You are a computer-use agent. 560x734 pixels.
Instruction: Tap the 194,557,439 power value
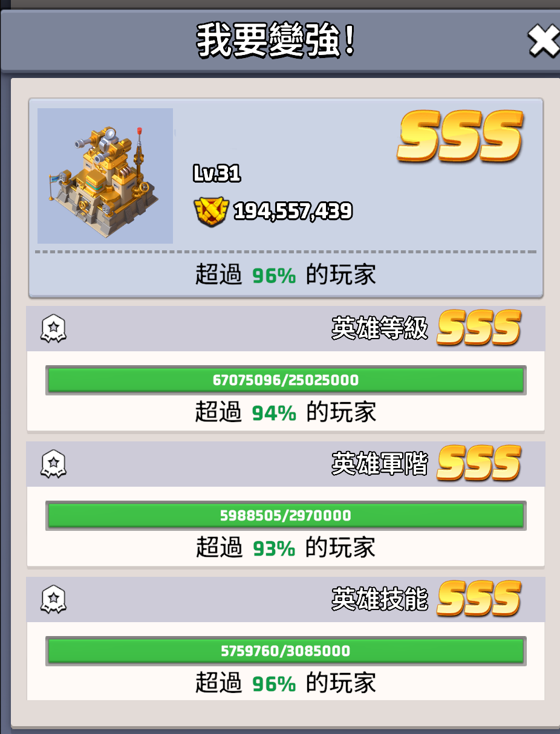293,211
